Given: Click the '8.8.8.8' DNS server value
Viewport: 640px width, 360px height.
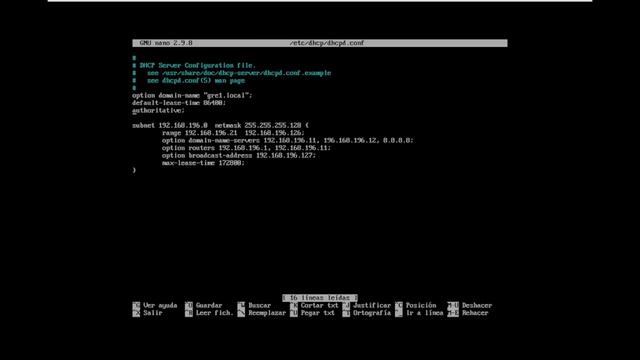Looking at the screenshot, I should click(x=398, y=140).
